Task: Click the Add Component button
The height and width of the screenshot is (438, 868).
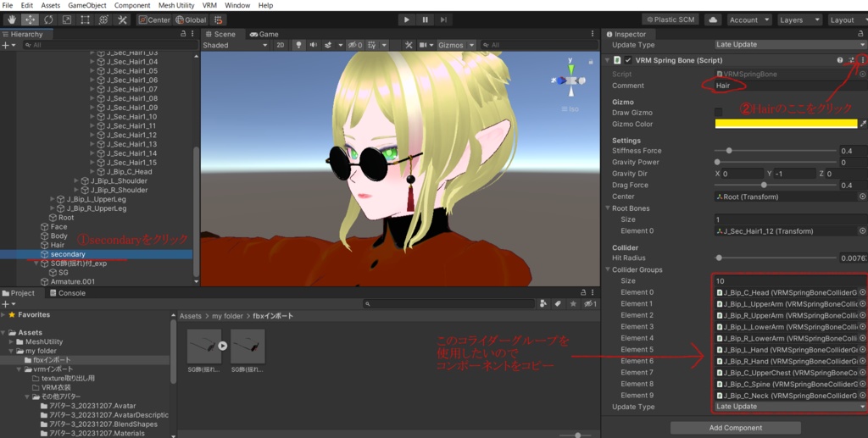Action: [x=735, y=428]
